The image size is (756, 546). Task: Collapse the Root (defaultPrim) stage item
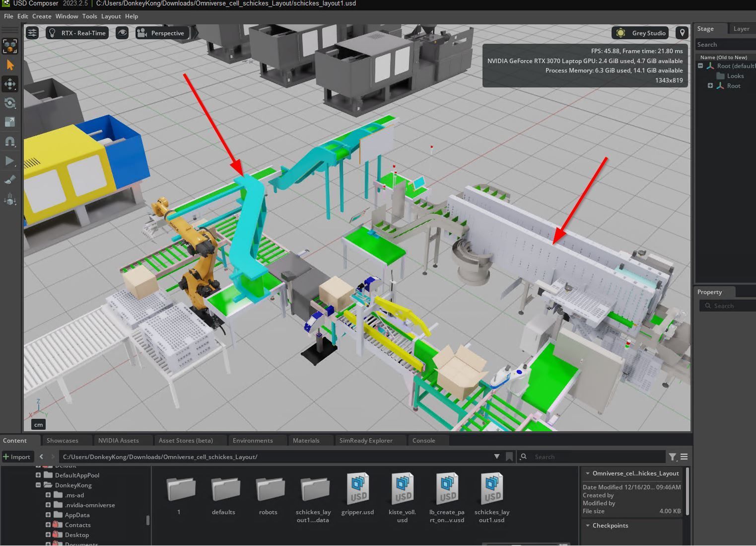pos(700,66)
